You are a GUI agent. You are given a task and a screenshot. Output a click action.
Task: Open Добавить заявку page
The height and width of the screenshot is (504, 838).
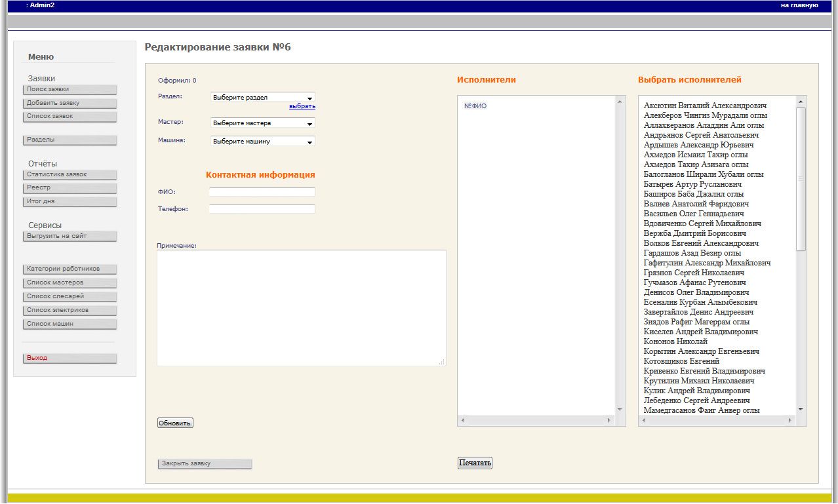click(x=70, y=103)
